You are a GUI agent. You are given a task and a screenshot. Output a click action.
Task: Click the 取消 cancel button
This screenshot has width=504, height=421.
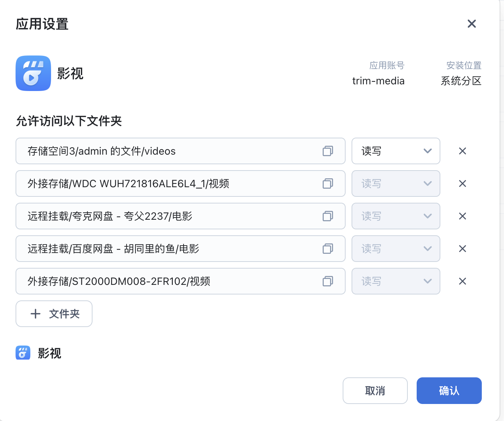pyautogui.click(x=375, y=391)
